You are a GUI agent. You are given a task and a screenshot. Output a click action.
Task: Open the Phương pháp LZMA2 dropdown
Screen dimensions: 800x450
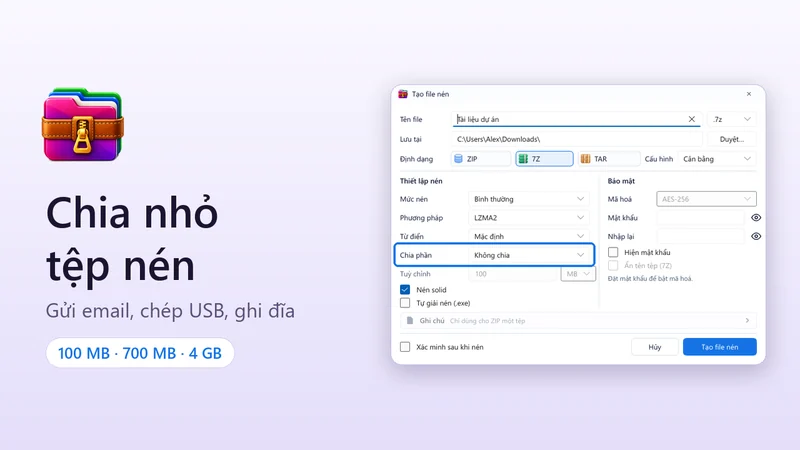[529, 218]
